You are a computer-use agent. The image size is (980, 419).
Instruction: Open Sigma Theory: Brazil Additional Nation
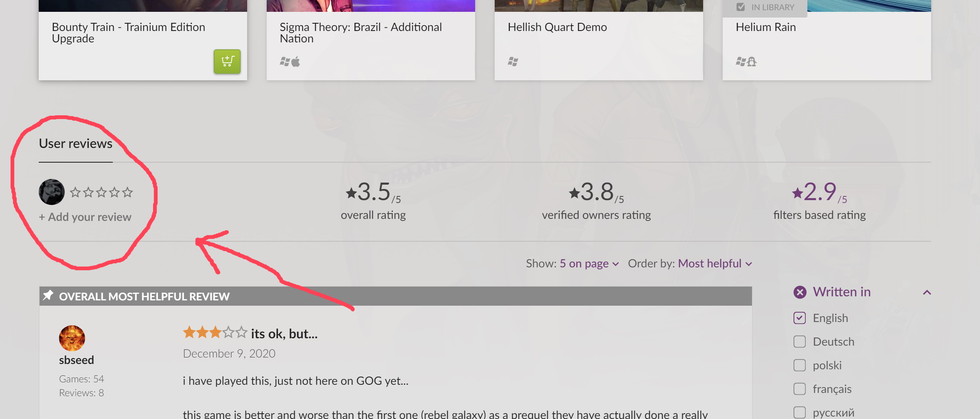click(x=361, y=33)
